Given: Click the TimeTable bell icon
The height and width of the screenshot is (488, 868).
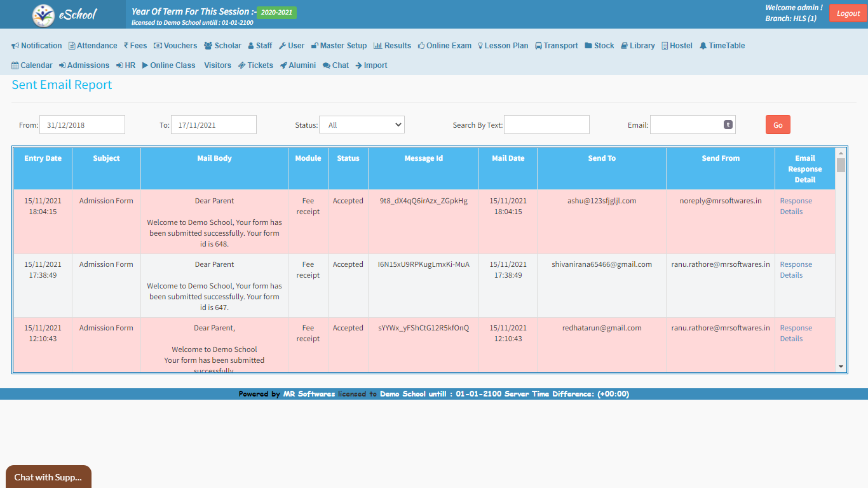Looking at the screenshot, I should [703, 46].
